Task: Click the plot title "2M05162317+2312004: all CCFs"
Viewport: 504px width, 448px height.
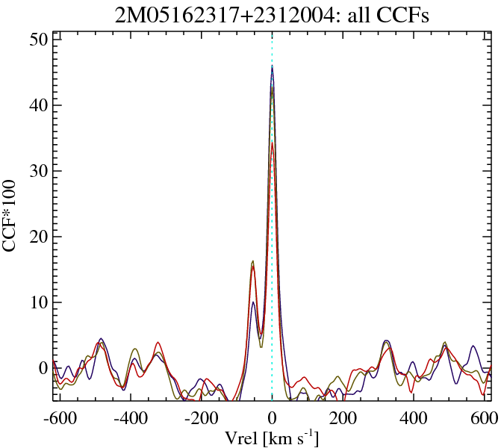Action: point(271,16)
